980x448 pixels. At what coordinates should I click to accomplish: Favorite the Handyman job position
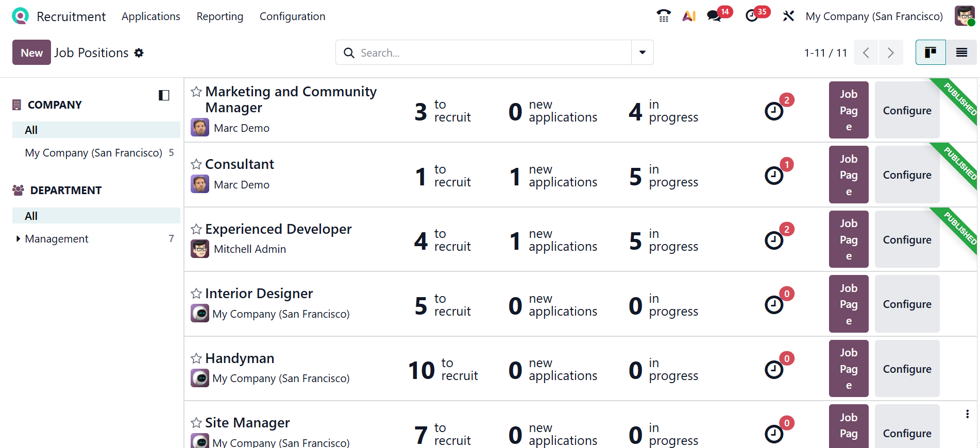tap(196, 358)
